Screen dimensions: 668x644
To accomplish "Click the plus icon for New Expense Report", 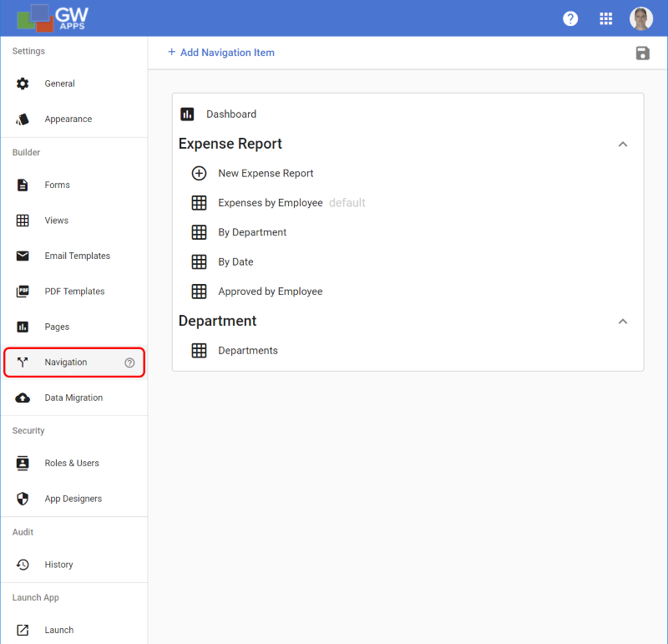I will pyautogui.click(x=199, y=174).
